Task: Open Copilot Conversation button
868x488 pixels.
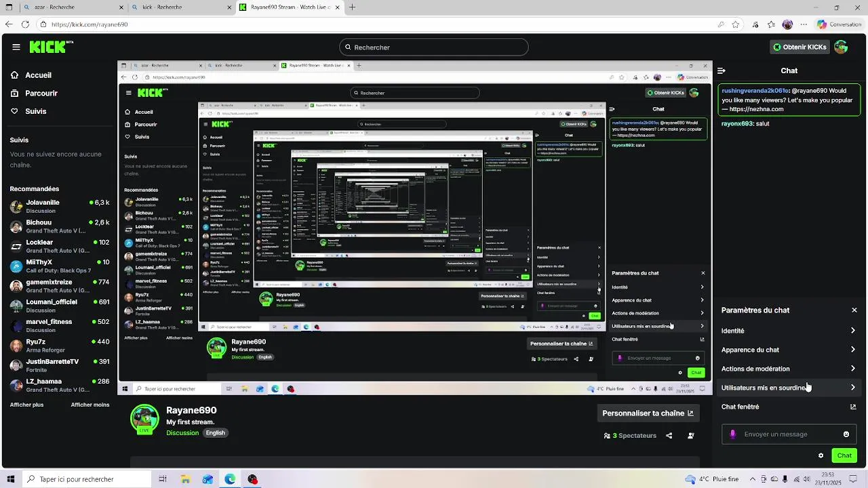Action: [840, 24]
